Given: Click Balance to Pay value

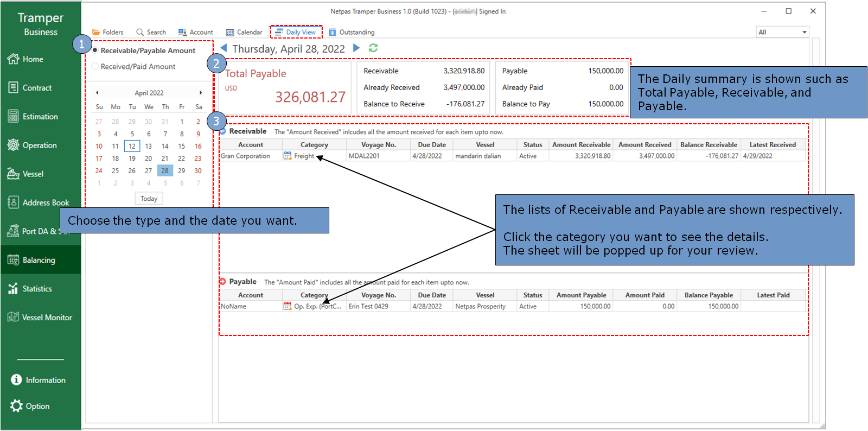Looking at the screenshot, I should [606, 104].
